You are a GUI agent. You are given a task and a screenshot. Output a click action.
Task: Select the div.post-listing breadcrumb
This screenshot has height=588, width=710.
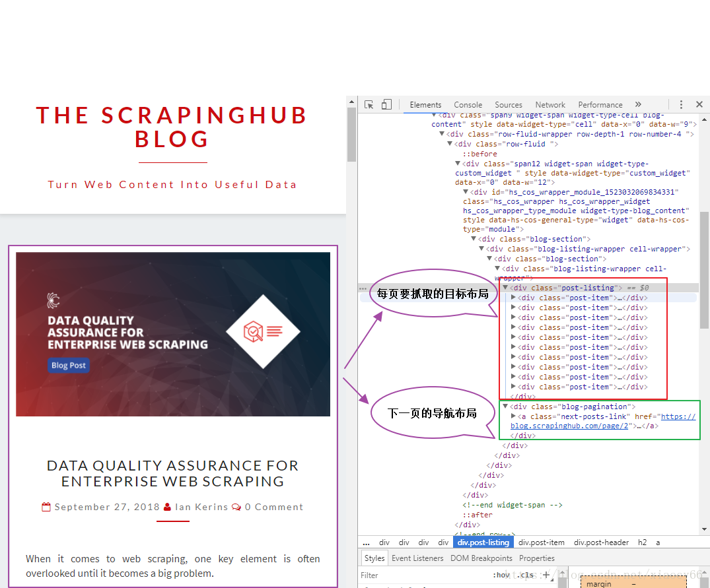pos(483,542)
